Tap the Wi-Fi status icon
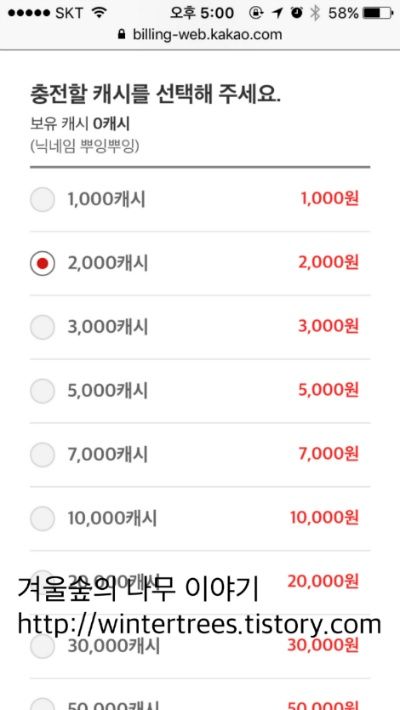Viewport: 400px width, 710px height. [x=98, y=13]
